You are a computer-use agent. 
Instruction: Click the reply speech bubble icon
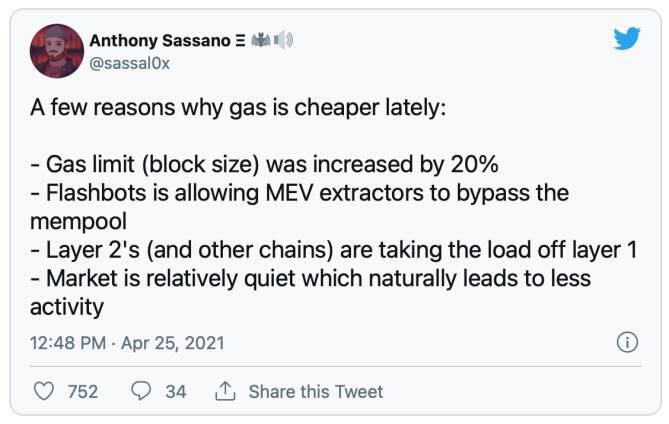[141, 391]
